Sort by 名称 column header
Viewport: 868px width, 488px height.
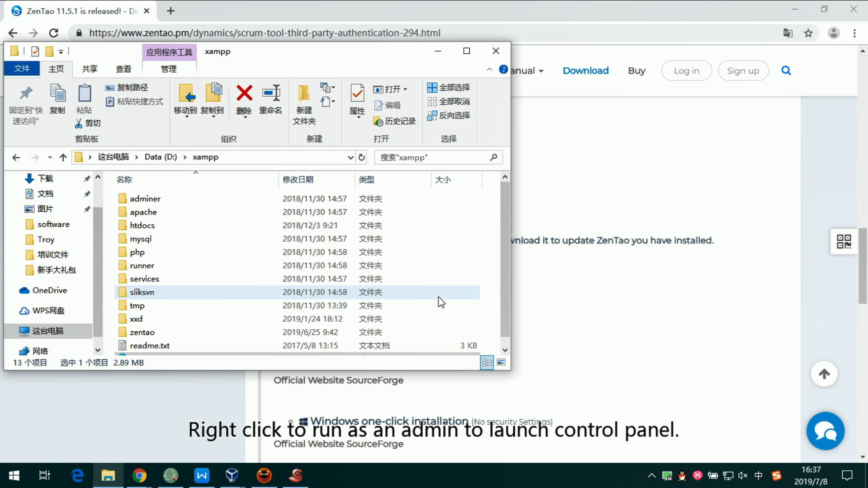point(196,179)
